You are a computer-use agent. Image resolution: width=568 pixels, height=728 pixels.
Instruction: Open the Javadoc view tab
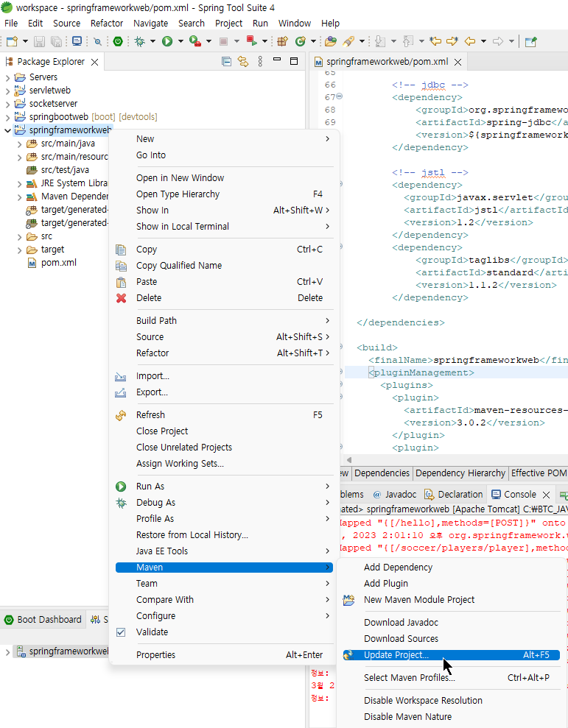coord(395,495)
